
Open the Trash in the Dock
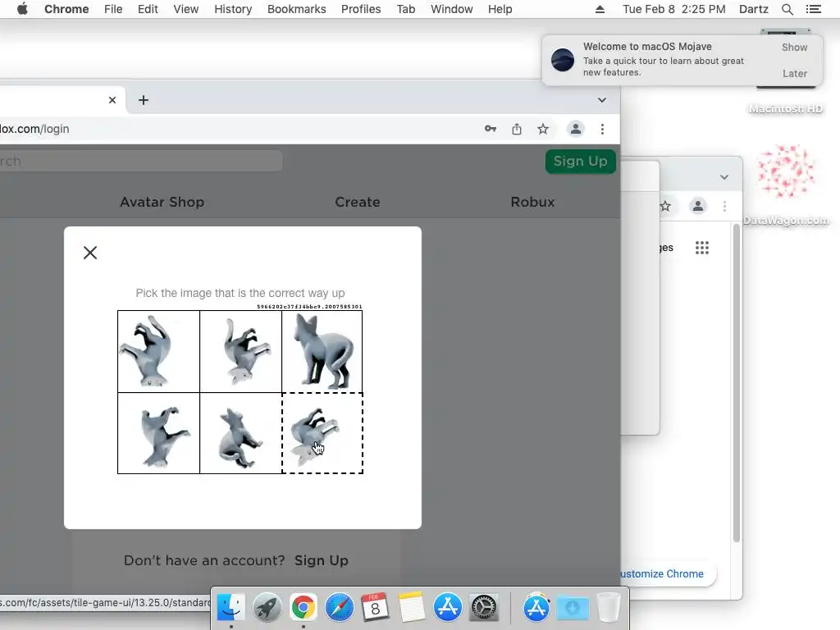(x=609, y=608)
